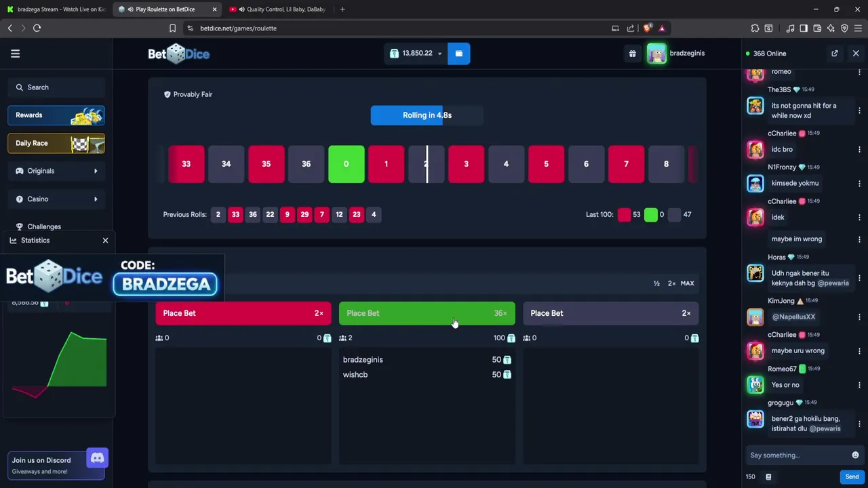Open Daily Race in the sidebar
Image resolution: width=868 pixels, height=488 pixels.
click(x=56, y=144)
